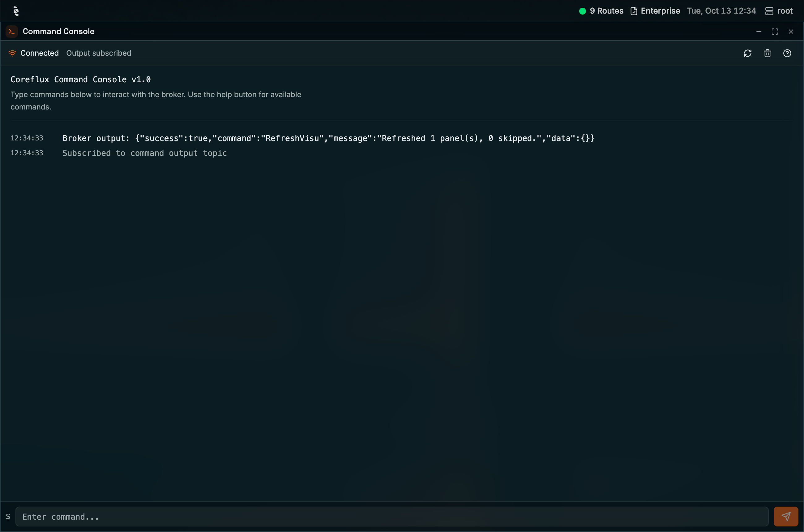Viewport: 804px width, 532px height.
Task: Click the Output subscribed status text
Action: coord(98,53)
